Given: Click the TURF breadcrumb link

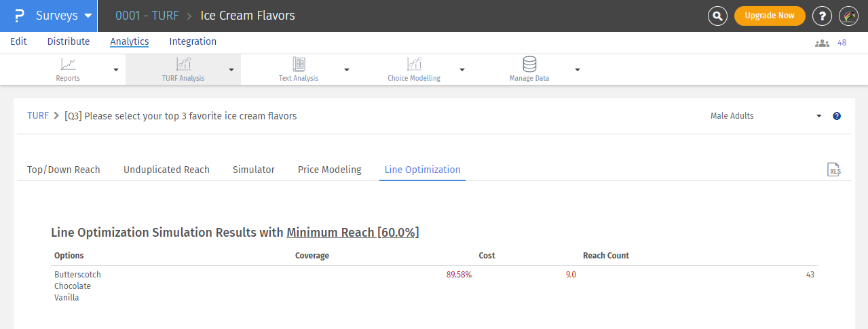Looking at the screenshot, I should [x=38, y=116].
